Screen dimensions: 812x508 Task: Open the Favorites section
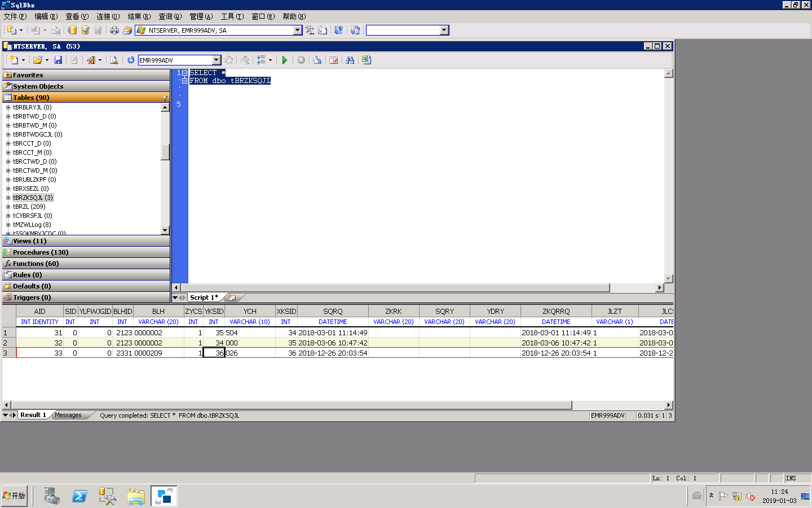pos(86,75)
